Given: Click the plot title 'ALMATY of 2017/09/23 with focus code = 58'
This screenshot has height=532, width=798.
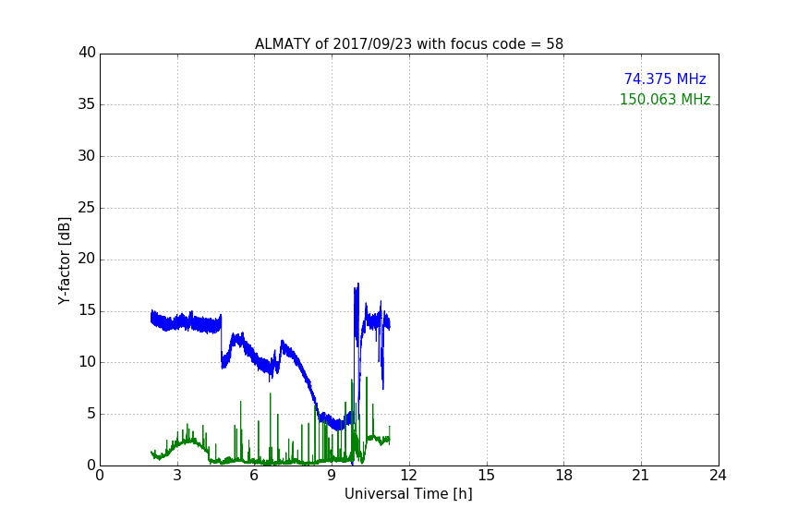Looking at the screenshot, I should tap(409, 44).
